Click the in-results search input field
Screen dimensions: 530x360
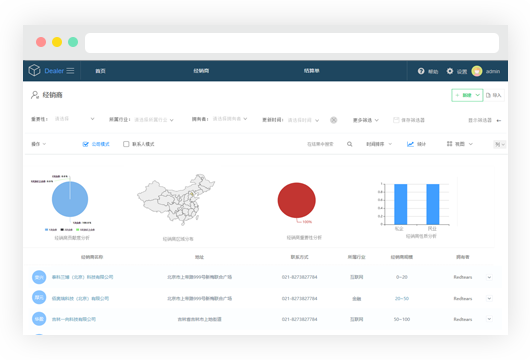(320, 144)
